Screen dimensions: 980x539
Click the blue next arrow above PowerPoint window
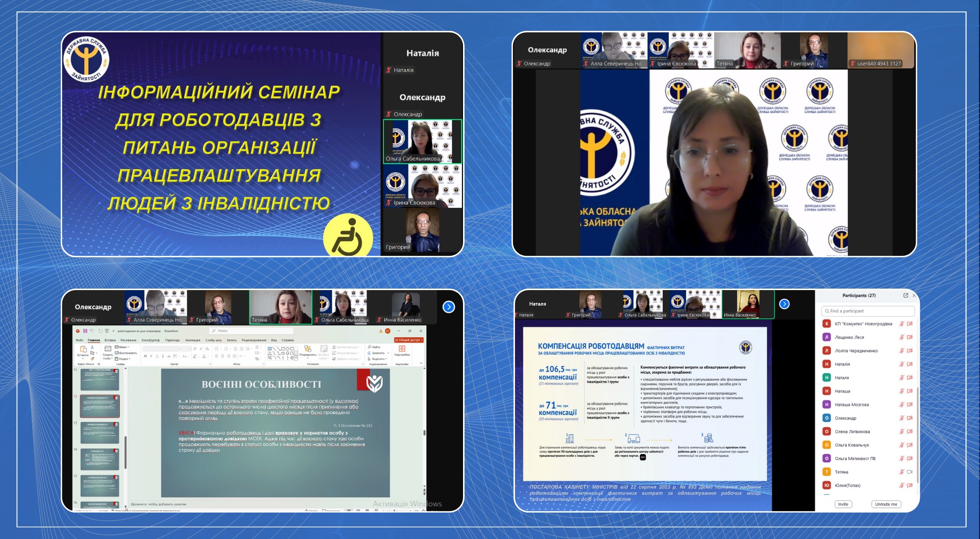(448, 307)
